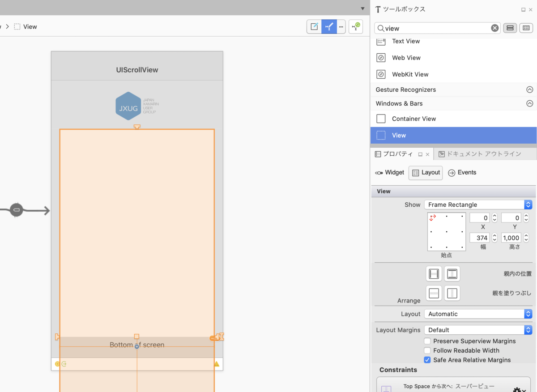Click the UIScrollView navigation bar title
Image resolution: width=537 pixels, height=392 pixels.
pyautogui.click(x=137, y=70)
